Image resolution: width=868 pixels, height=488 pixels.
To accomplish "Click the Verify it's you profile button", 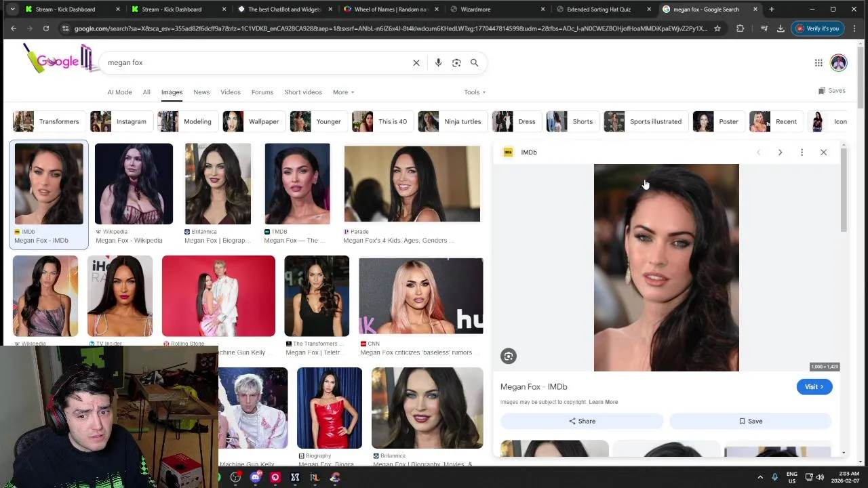I will [817, 28].
